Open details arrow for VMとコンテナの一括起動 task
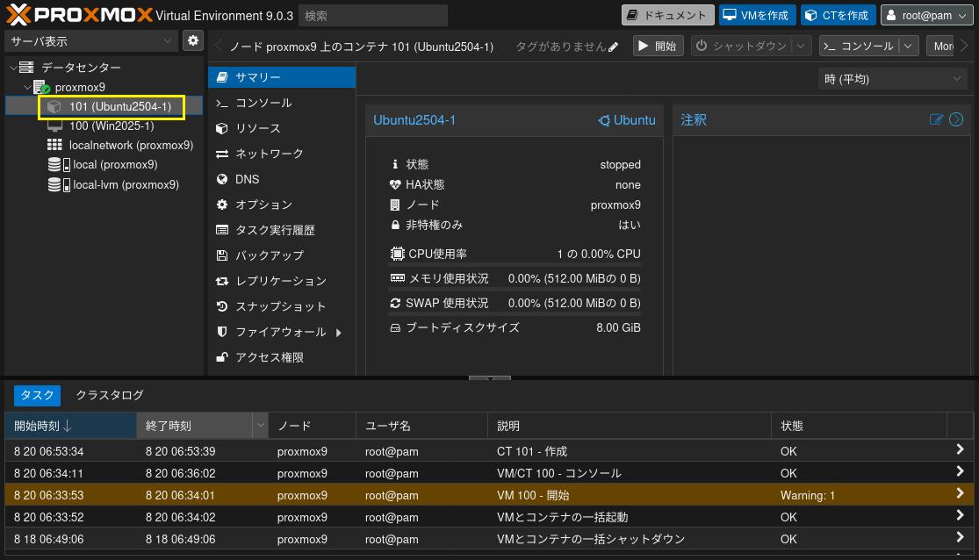Screen dimensions: 979x560 [960, 515]
